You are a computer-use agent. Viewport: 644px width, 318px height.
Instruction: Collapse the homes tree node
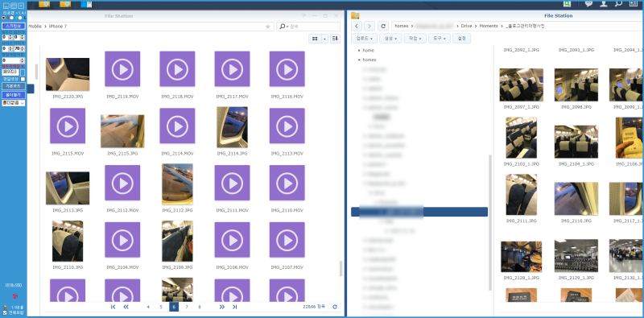[x=359, y=60]
